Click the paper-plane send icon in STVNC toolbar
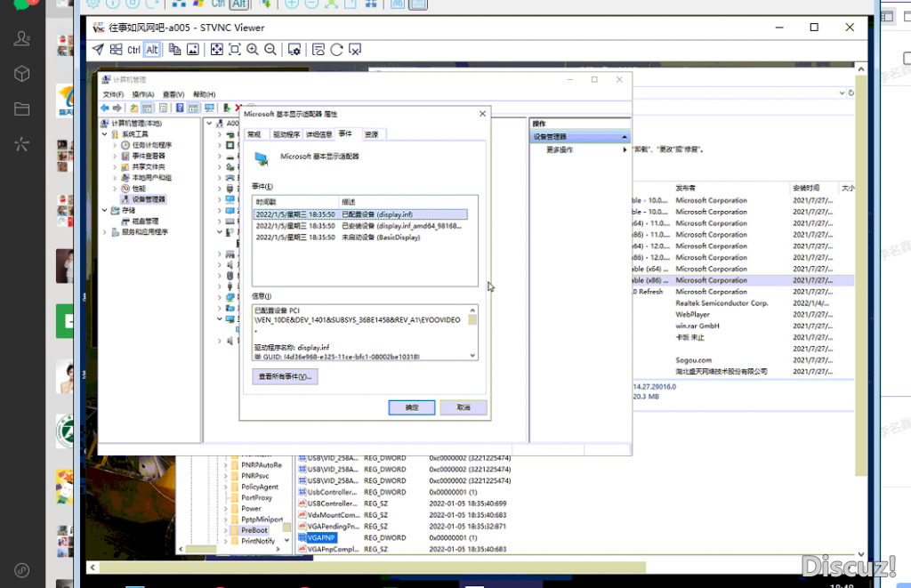Image resolution: width=911 pixels, height=588 pixels. coord(98,50)
